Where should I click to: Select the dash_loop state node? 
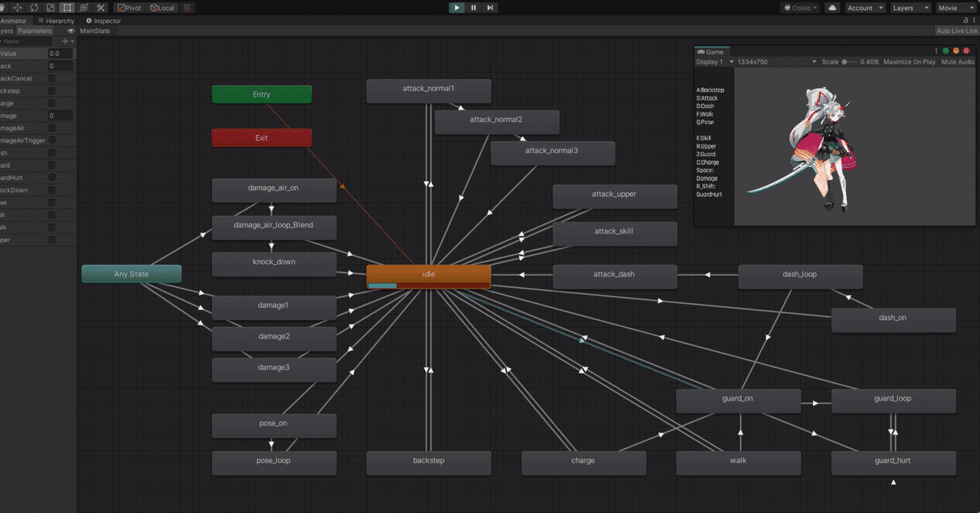(800, 276)
